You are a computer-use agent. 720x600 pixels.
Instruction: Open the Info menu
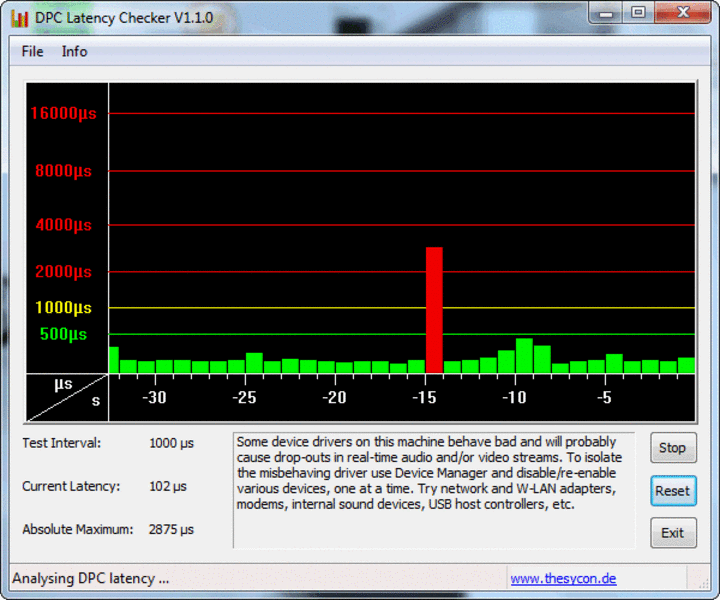pos(74,51)
